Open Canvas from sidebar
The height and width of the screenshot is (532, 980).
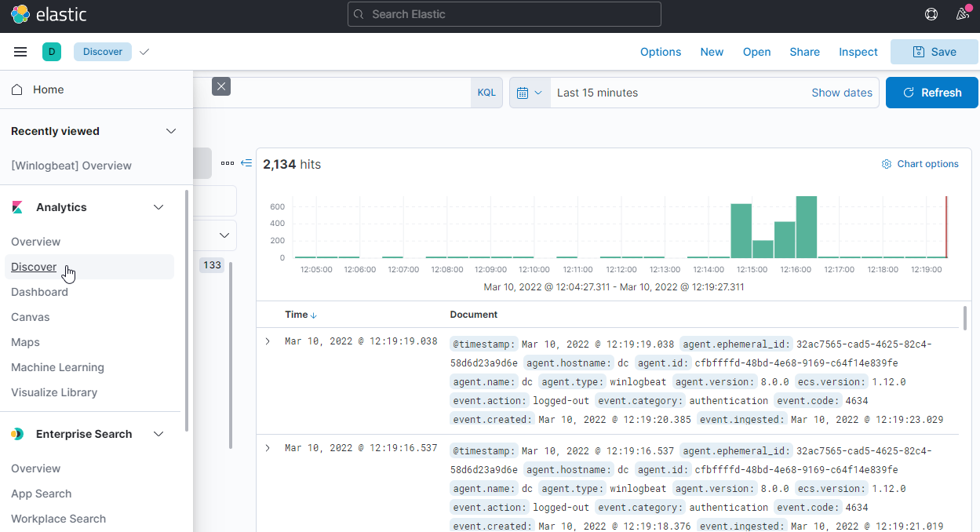coord(31,317)
